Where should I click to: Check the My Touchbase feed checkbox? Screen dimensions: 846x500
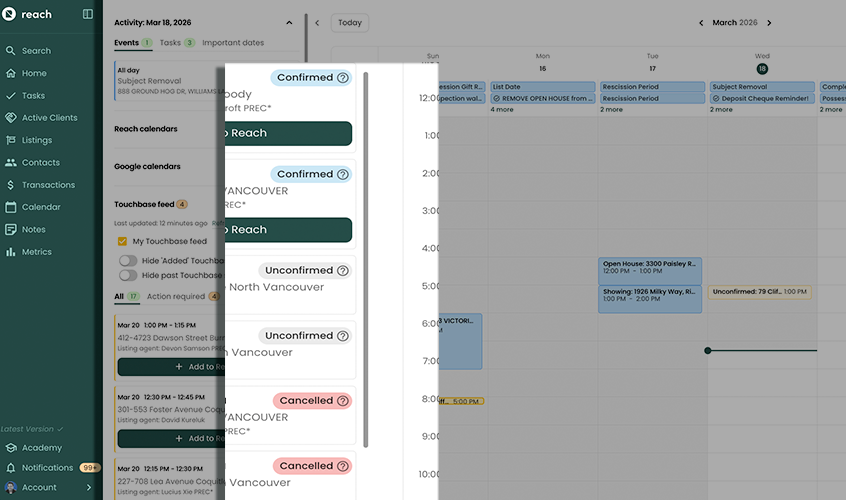tap(123, 242)
